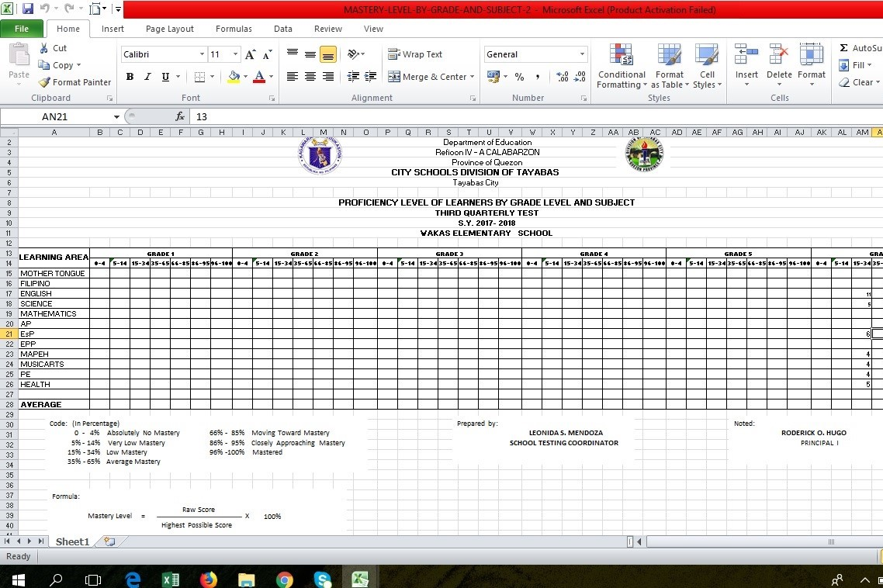This screenshot has height=588, width=883.
Task: Align text right
Action: [x=328, y=77]
